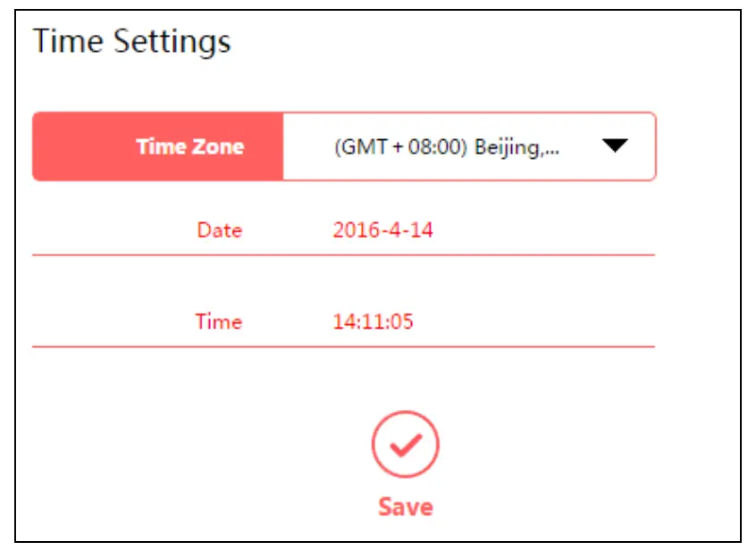Expand the Time Zone dropdown arrow
Screen dimensions: 756x550
[616, 146]
